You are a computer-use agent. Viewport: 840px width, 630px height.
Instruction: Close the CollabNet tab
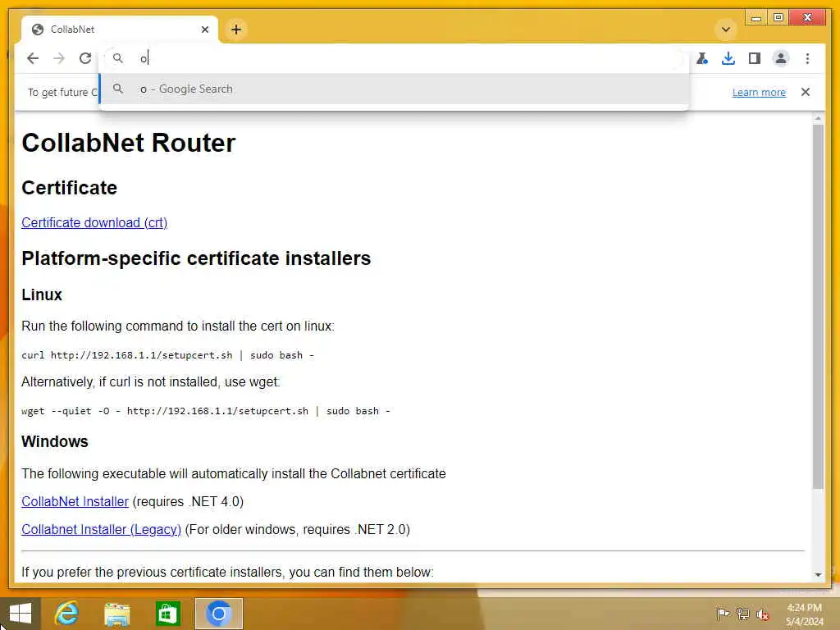coord(204,30)
